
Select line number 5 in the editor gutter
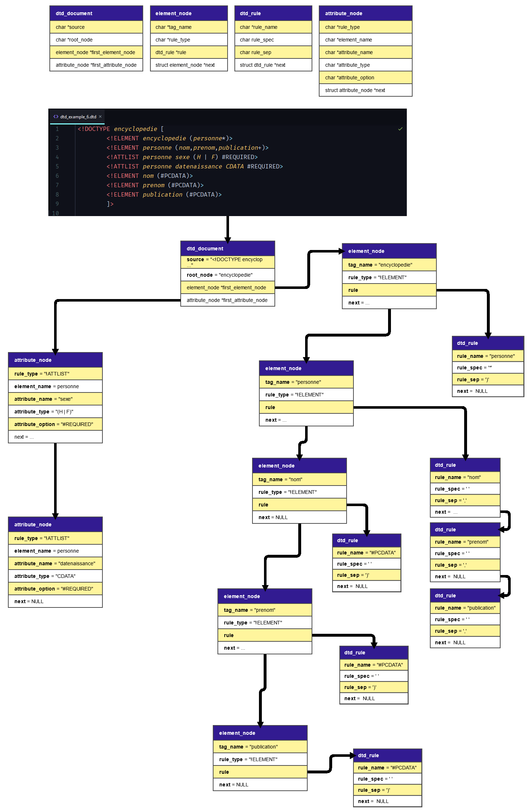click(57, 166)
